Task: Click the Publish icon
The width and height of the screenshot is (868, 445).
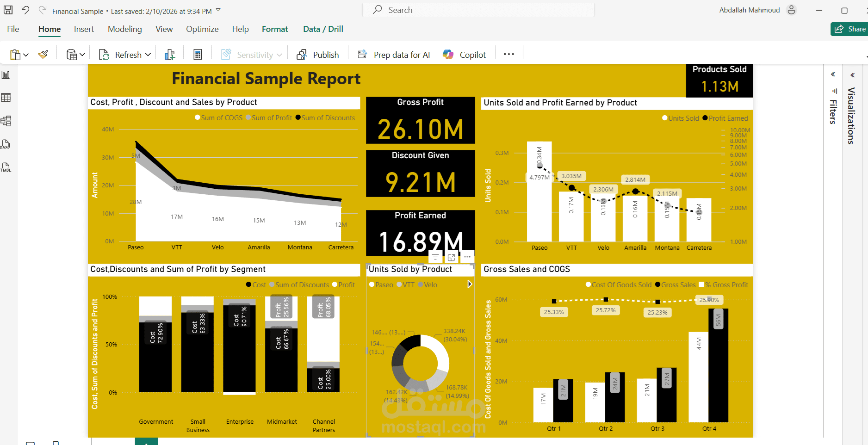Action: [303, 54]
